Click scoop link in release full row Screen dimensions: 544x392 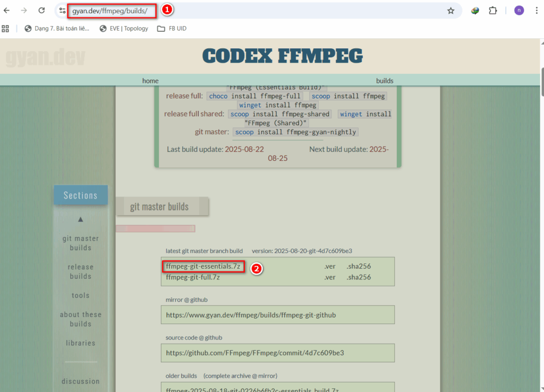[x=320, y=96]
